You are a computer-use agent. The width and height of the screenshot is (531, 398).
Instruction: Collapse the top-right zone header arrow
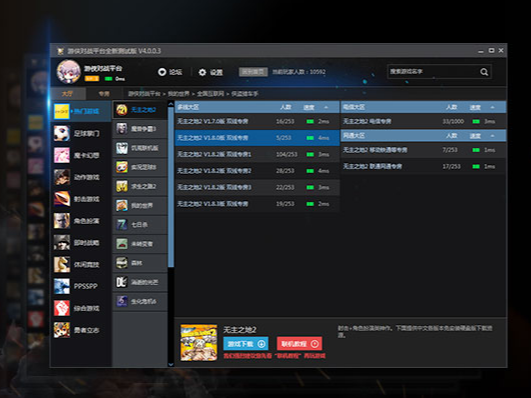(x=492, y=107)
